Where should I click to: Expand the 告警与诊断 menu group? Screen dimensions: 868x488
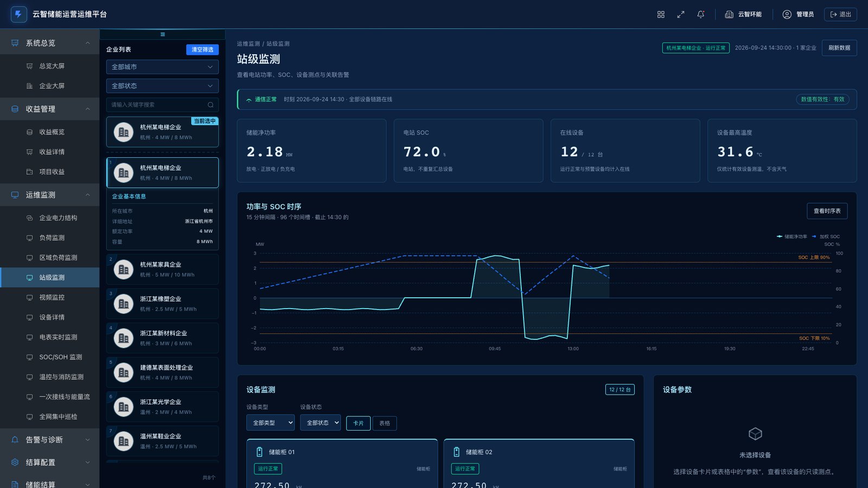tap(49, 440)
